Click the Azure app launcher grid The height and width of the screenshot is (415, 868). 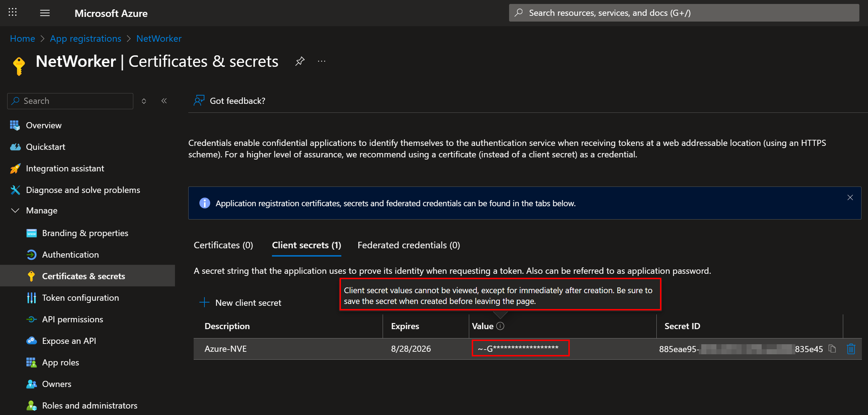13,12
